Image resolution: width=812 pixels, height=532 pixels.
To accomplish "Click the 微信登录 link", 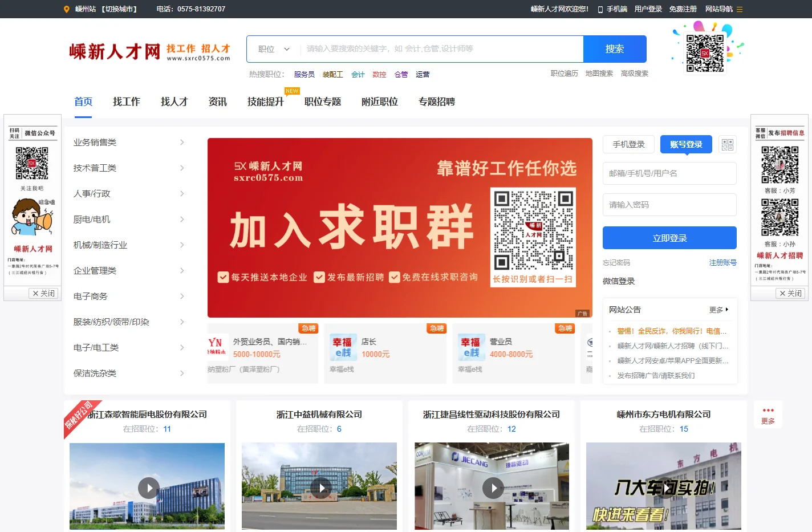I will [619, 281].
